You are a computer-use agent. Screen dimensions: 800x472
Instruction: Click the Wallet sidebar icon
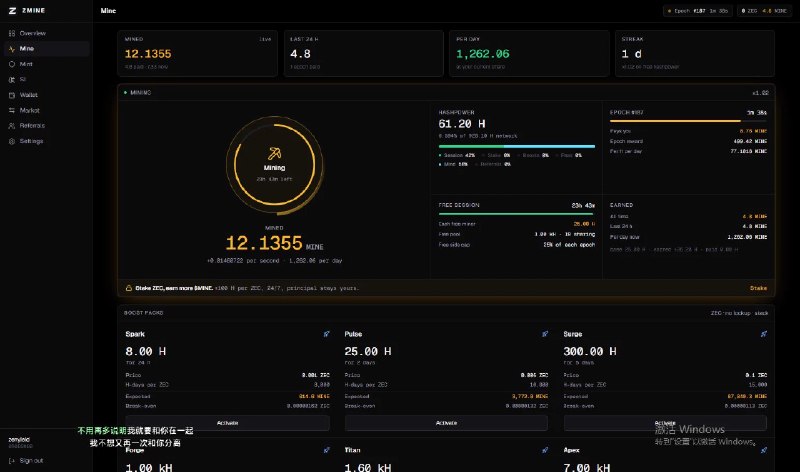point(12,95)
